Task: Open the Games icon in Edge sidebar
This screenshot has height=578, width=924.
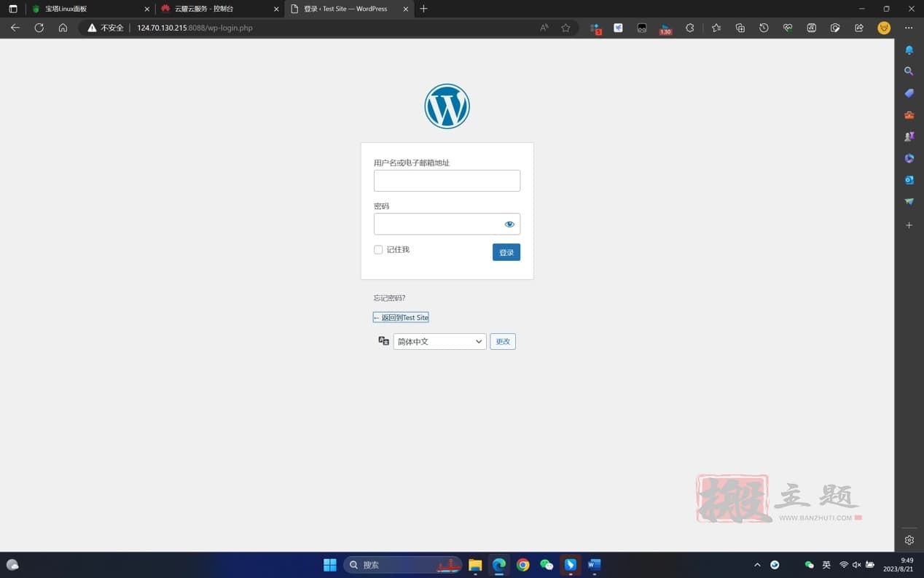Action: (x=909, y=136)
